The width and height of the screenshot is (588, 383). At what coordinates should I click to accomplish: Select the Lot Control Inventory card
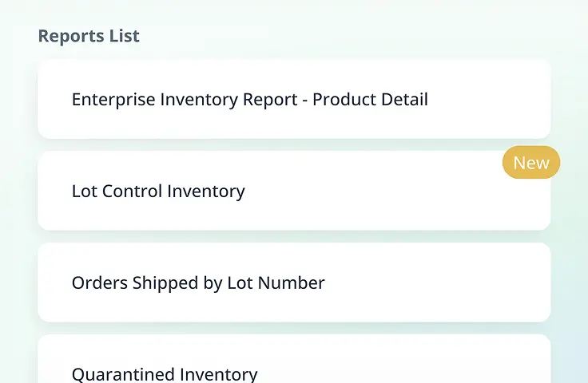[x=294, y=191]
